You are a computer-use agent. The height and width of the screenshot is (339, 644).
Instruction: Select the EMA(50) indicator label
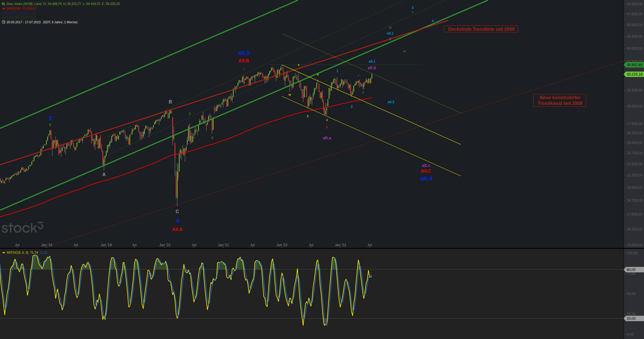[x=13, y=13]
